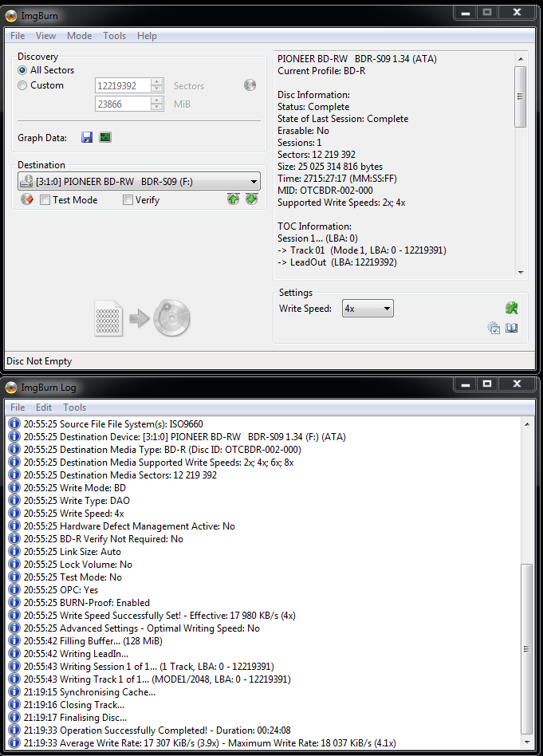
Task: Click the info icon beside 'Writing LeadIn...'
Action: click(x=14, y=654)
